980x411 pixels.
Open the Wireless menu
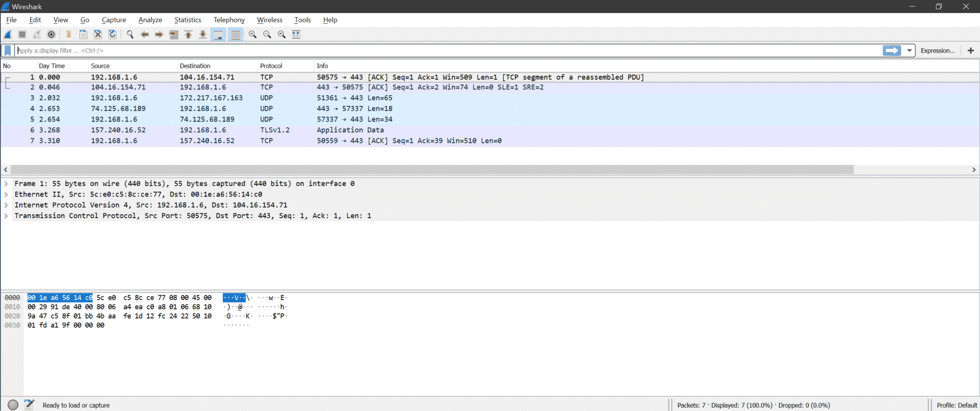[270, 20]
